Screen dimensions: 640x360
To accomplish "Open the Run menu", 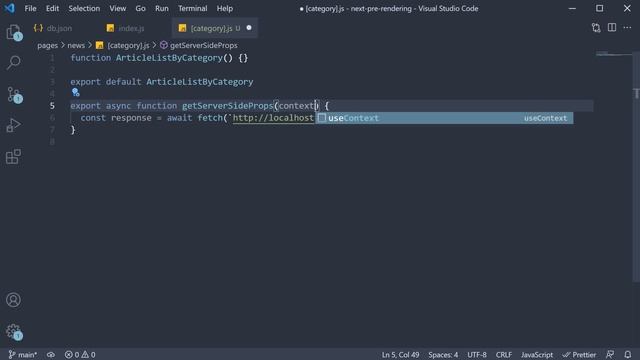I will pos(162,8).
